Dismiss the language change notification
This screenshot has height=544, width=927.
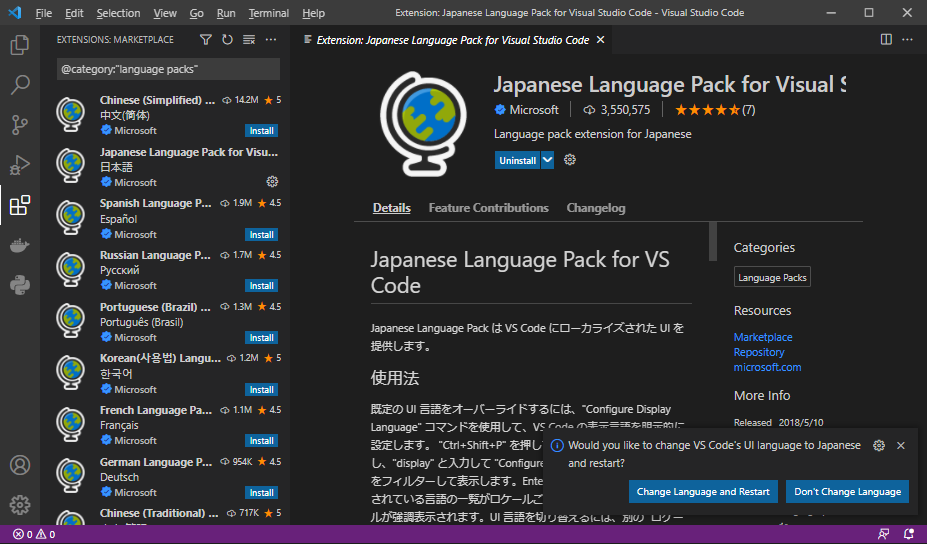900,446
